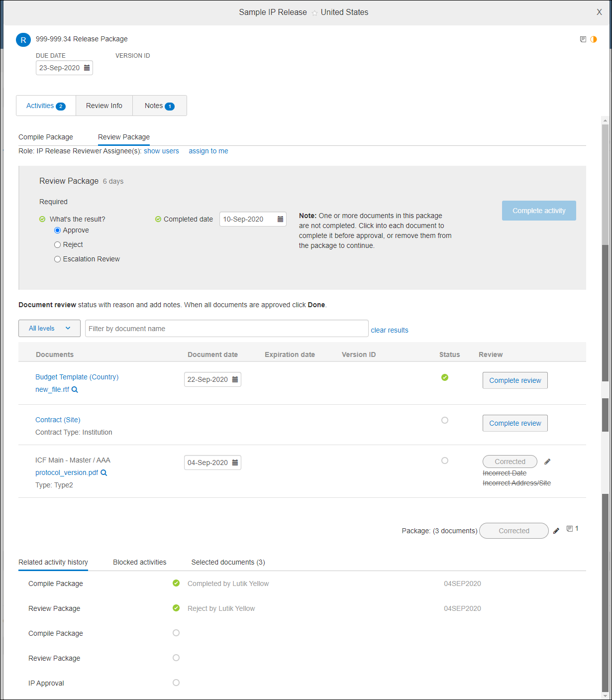The height and width of the screenshot is (700, 612).
Task: Switch to the Review Info tab
Action: 103,106
